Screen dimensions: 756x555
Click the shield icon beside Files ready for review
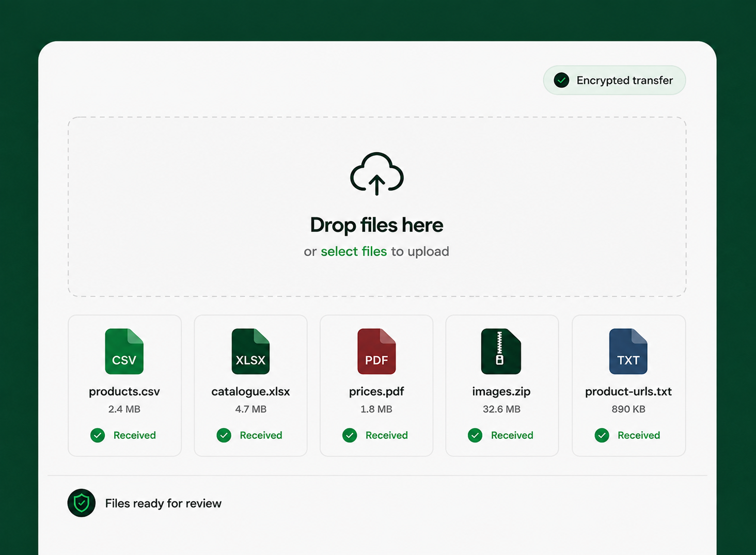pyautogui.click(x=82, y=503)
